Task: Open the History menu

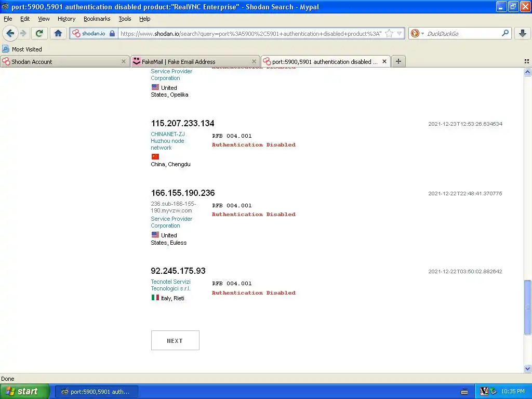Action: [x=66, y=19]
